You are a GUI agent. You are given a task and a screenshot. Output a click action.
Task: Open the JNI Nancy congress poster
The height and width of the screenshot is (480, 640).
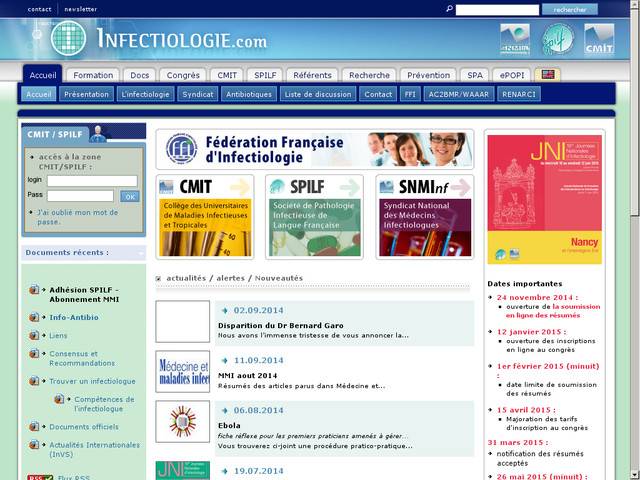tap(544, 199)
